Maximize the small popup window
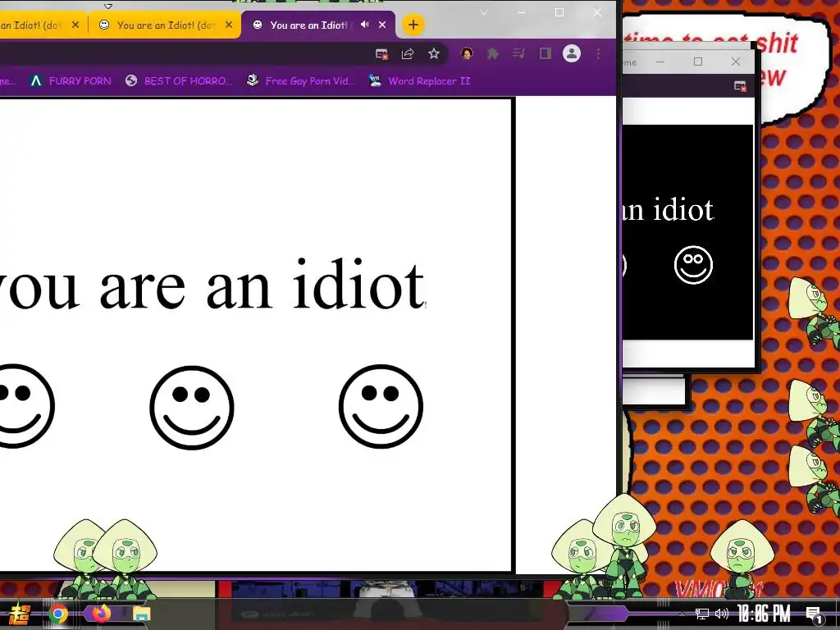This screenshot has width=840, height=630. click(697, 62)
